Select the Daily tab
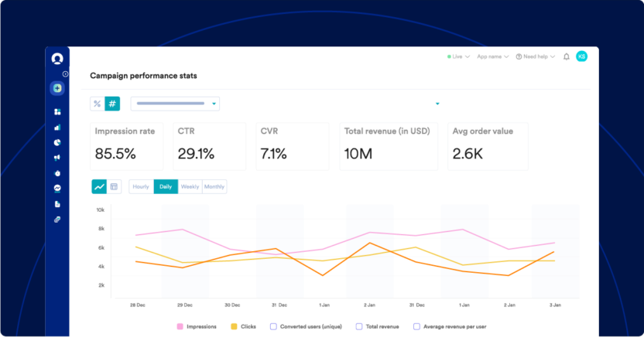 (166, 186)
